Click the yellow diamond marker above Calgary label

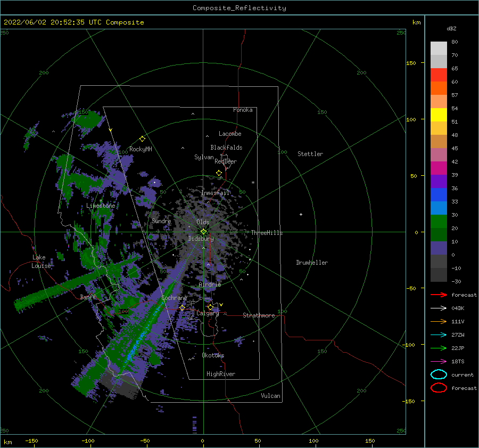point(210,307)
